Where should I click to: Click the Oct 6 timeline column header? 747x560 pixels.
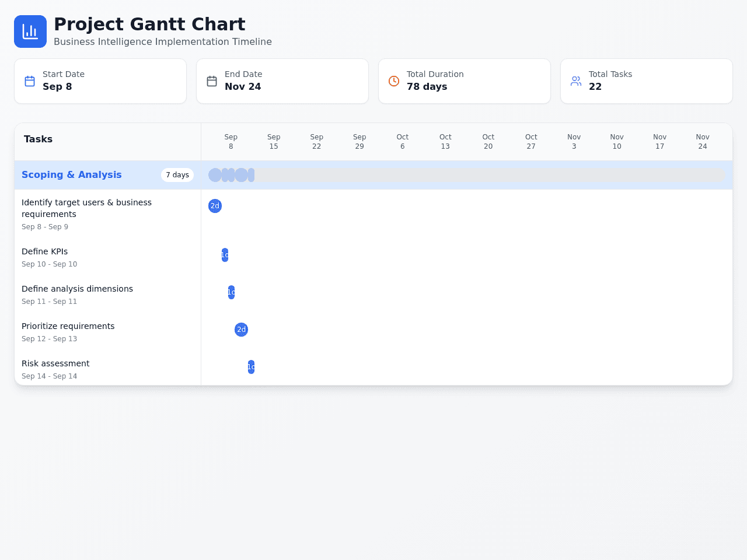403,142
